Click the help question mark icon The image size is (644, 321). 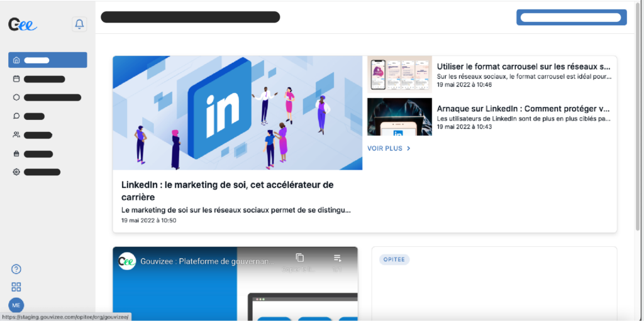click(x=16, y=269)
